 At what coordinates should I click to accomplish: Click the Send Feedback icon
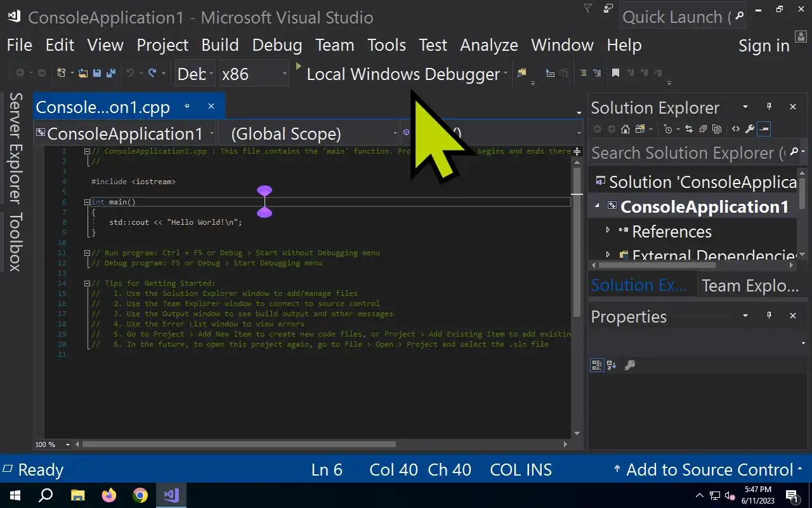pos(608,8)
